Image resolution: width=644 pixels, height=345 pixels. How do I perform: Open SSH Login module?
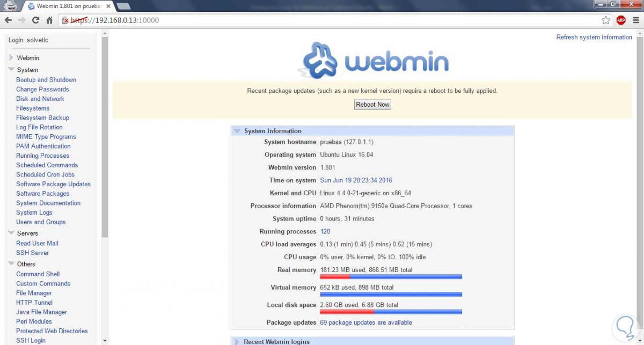coord(31,340)
